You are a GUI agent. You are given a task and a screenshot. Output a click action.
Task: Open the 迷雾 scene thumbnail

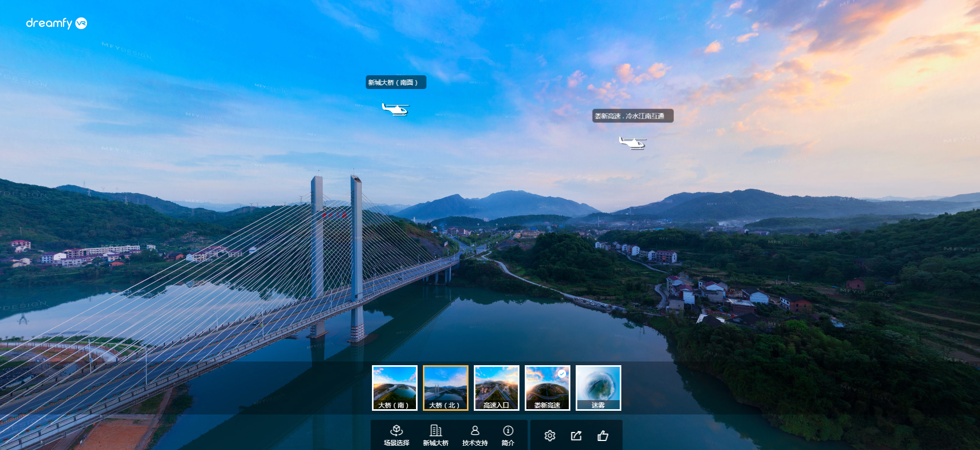pyautogui.click(x=598, y=387)
